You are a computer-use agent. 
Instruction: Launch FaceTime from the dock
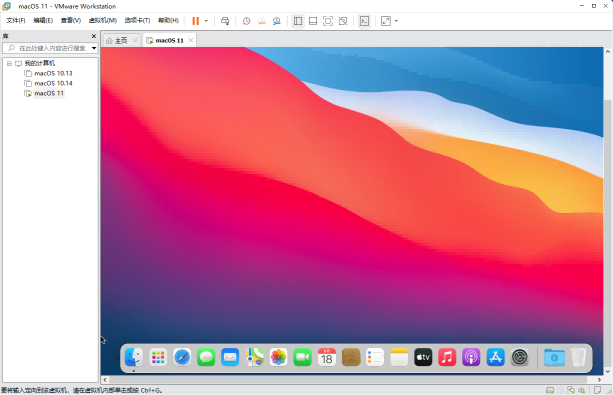(x=303, y=357)
